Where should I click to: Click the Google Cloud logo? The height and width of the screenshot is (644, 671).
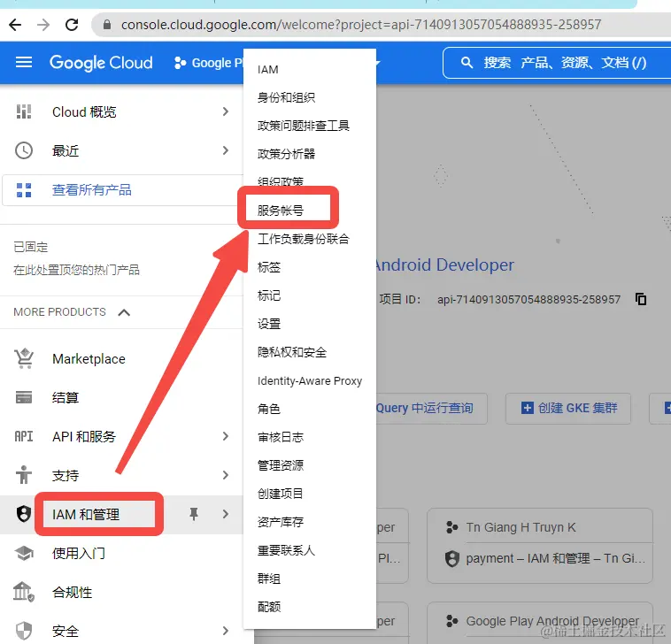[101, 63]
